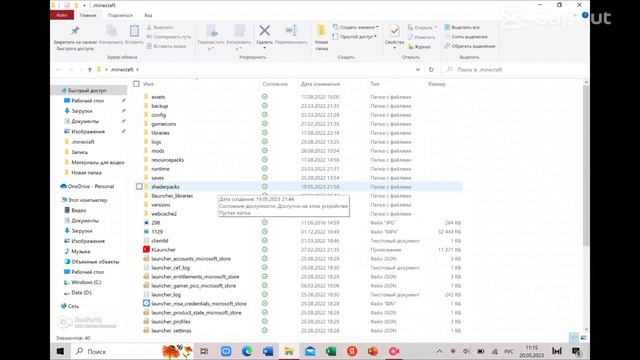Click the Копировать в icon
The height and width of the screenshot is (360, 640).
239,31
